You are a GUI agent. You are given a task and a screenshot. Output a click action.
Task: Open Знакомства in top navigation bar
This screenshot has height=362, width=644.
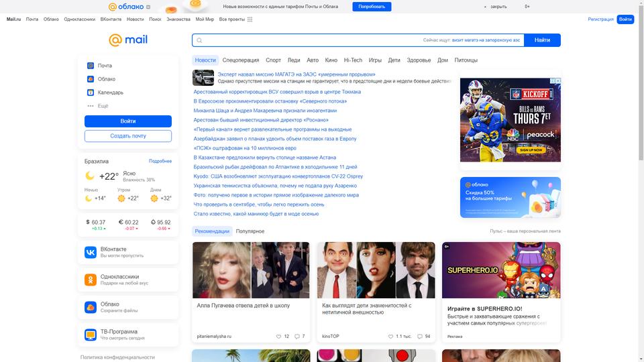pyautogui.click(x=178, y=19)
